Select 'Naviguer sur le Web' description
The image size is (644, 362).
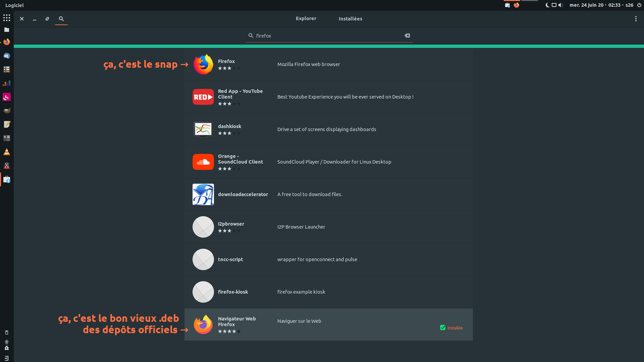click(299, 321)
